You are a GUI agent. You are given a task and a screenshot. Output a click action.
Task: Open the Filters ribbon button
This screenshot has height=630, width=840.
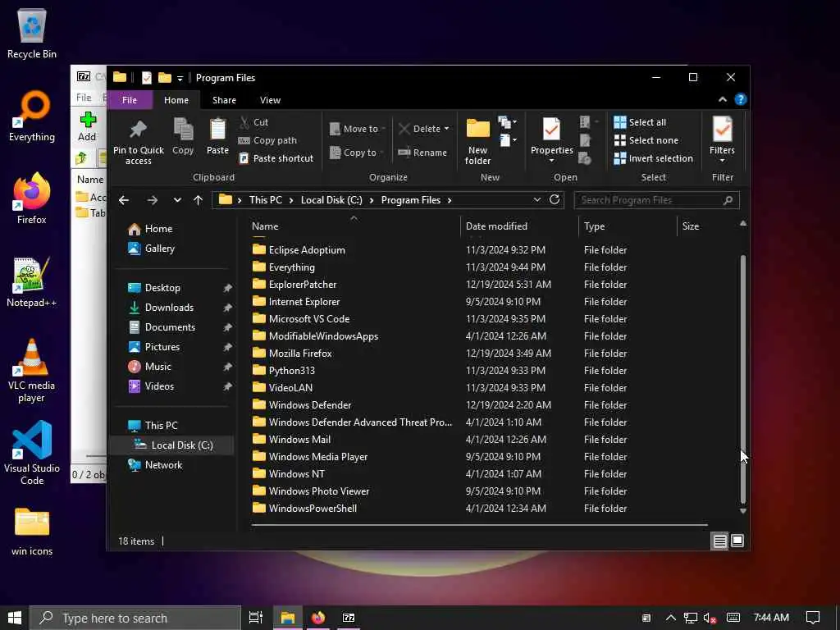point(722,139)
